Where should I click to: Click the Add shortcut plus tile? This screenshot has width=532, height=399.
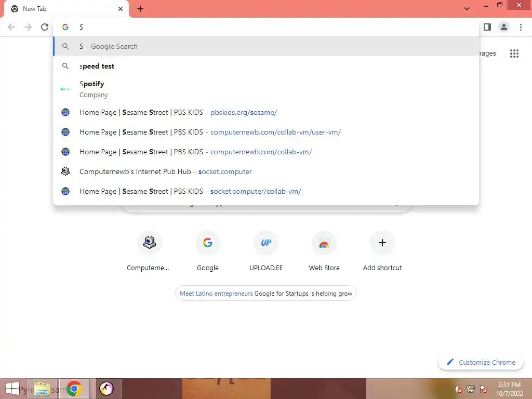382,251
